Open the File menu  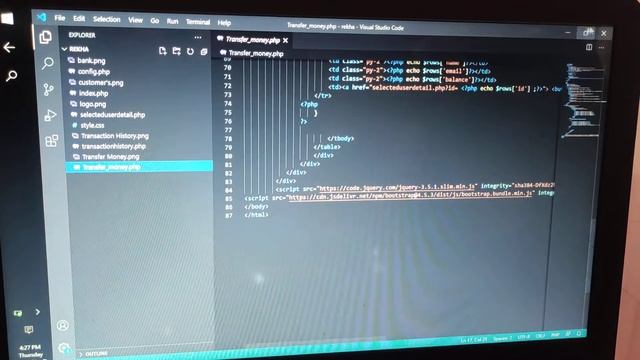pyautogui.click(x=60, y=18)
